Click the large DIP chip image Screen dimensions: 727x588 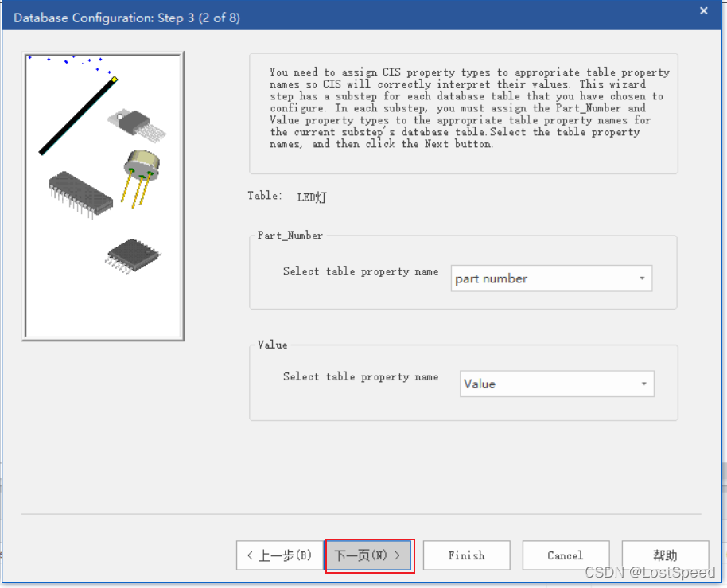(80, 191)
